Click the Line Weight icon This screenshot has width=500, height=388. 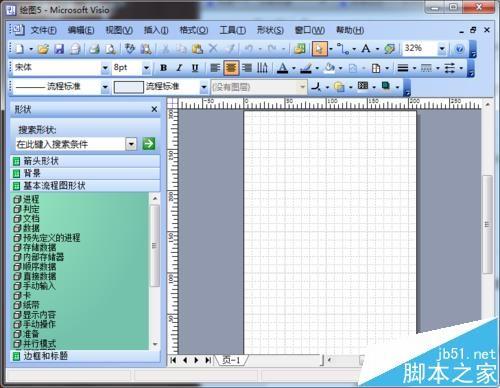403,68
